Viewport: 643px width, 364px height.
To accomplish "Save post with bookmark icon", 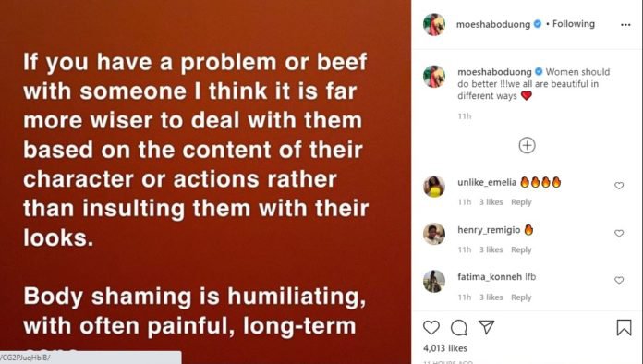I will pos(624,328).
